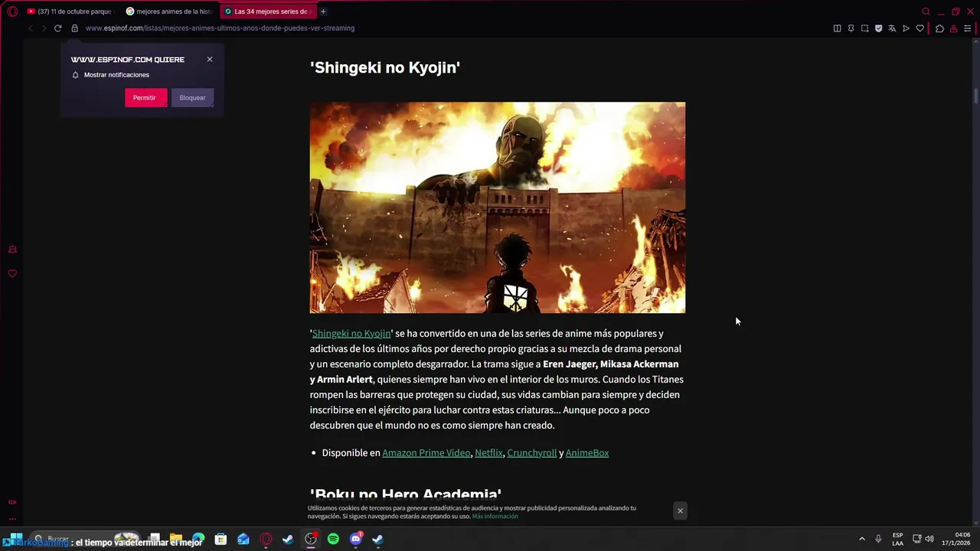Select the 'Mostrar notificaciones' text
Screen dimensions: 980x551
pyautogui.click(x=116, y=75)
